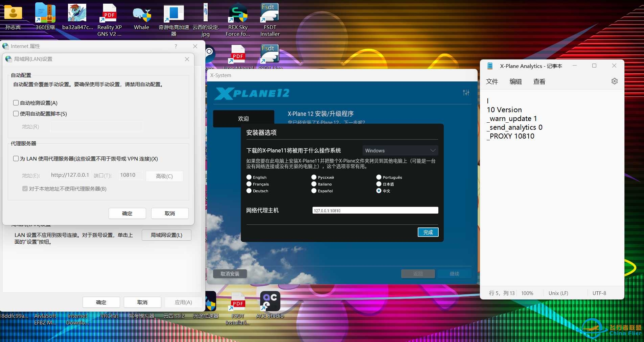
Task: Click 取消 at bottom of Internet 属性
Action: coord(142,302)
